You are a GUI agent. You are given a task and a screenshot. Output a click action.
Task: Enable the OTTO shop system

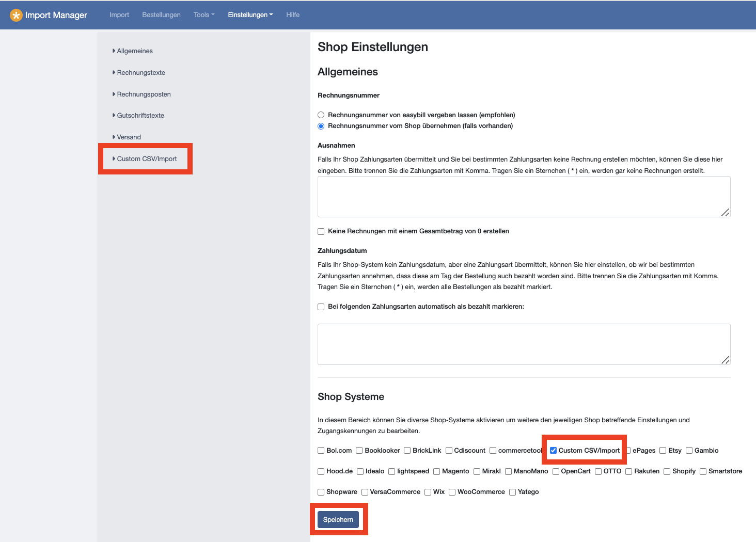pos(598,471)
